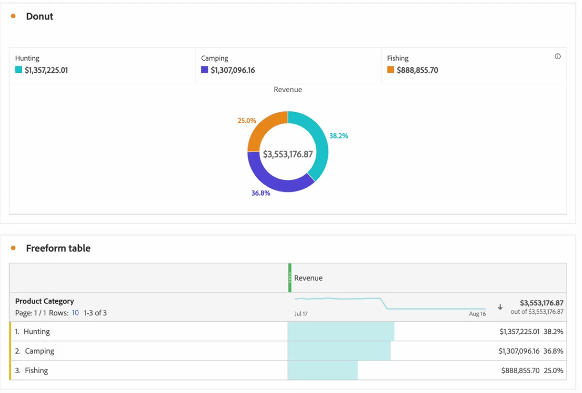
Task: Click the Hunting legend label
Action: point(27,58)
